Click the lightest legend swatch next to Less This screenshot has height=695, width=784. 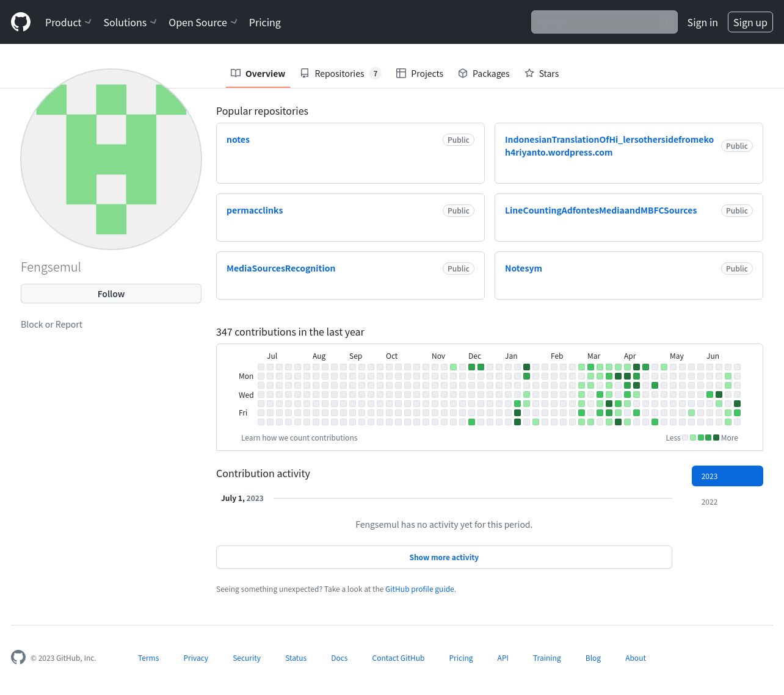click(x=685, y=438)
